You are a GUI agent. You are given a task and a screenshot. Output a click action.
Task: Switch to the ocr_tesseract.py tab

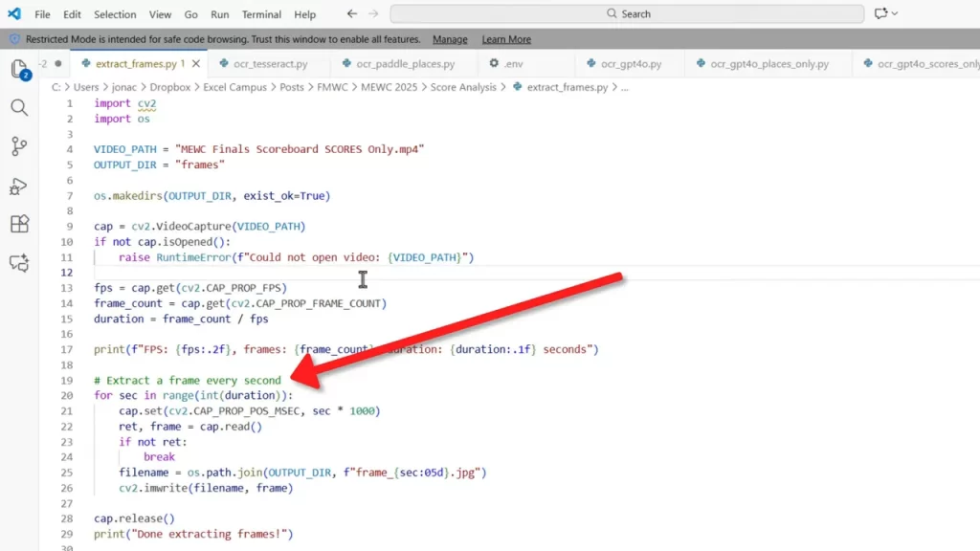point(272,64)
